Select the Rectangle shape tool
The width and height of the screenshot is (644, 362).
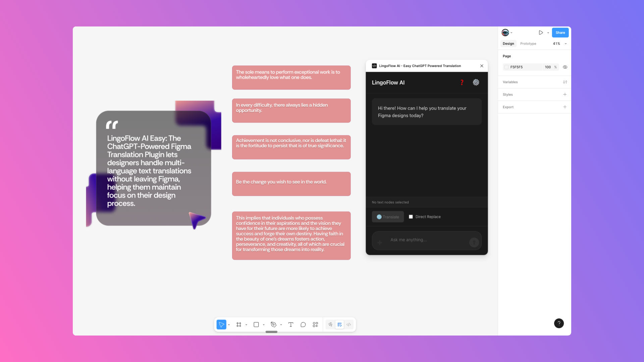pyautogui.click(x=256, y=324)
